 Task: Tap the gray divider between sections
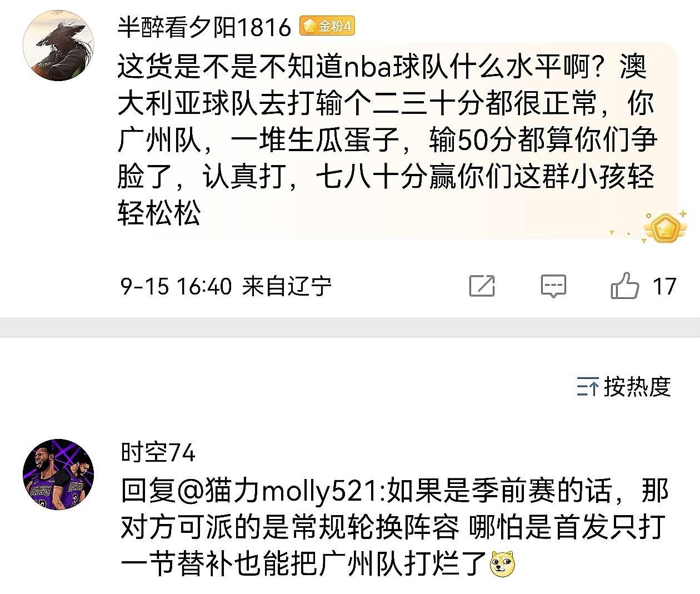coord(350,327)
